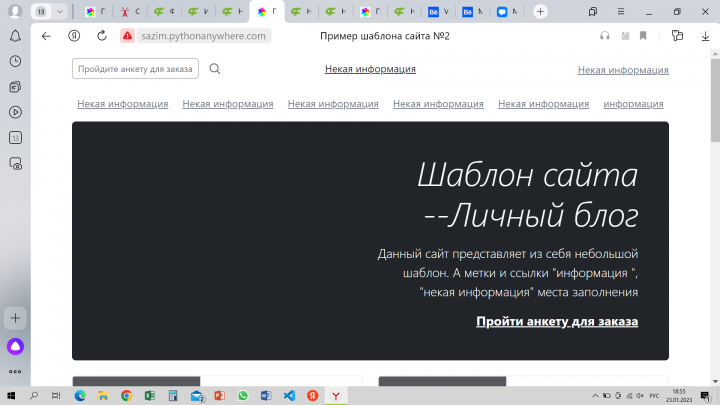This screenshot has height=405, width=720.
Task: Open the video play icon in sidebar
Action: 15,112
